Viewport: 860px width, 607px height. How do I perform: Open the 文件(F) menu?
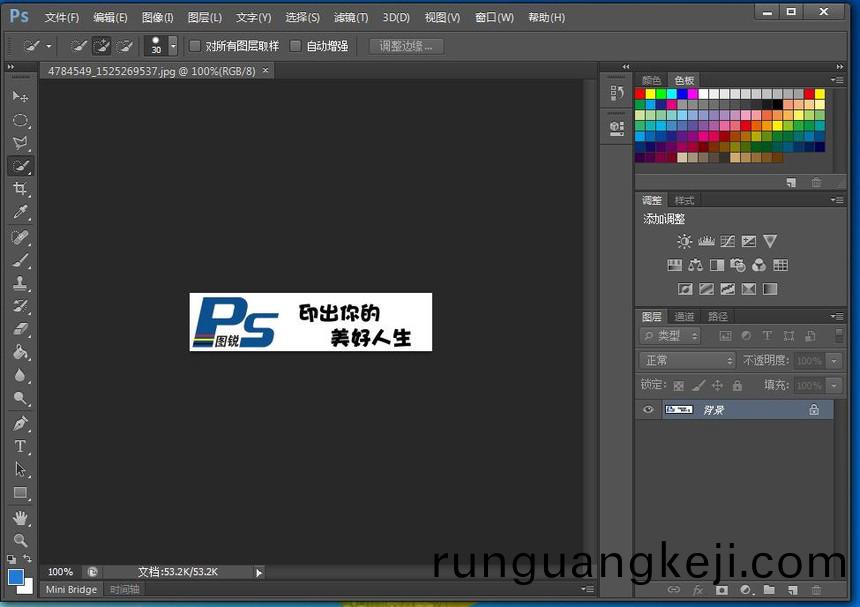click(x=61, y=18)
